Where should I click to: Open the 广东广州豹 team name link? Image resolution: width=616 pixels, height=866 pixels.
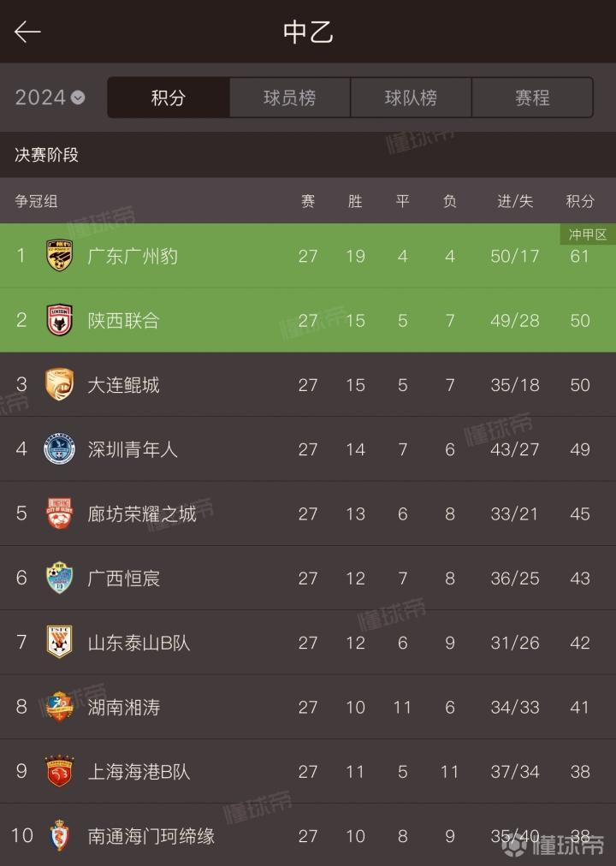pyautogui.click(x=133, y=256)
